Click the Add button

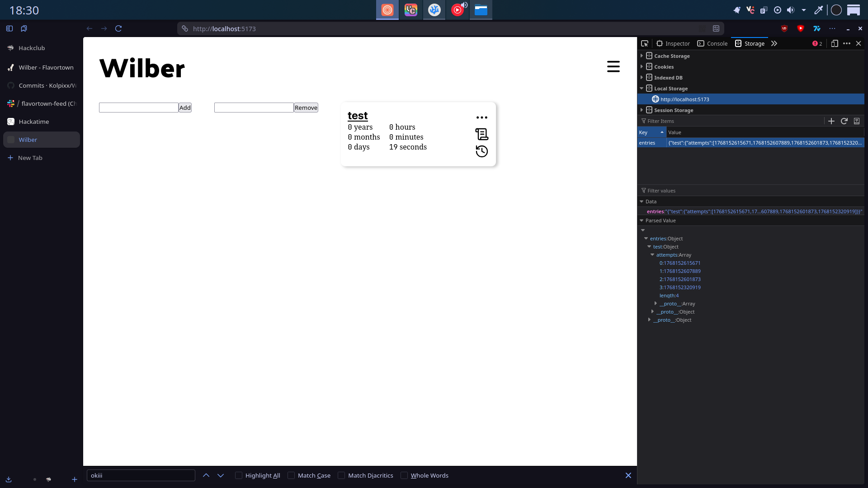pyautogui.click(x=185, y=108)
